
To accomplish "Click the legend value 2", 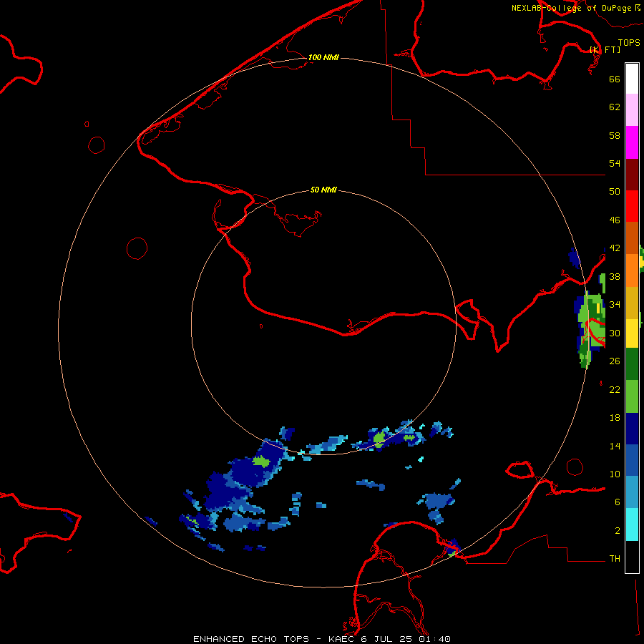I will coord(618,530).
